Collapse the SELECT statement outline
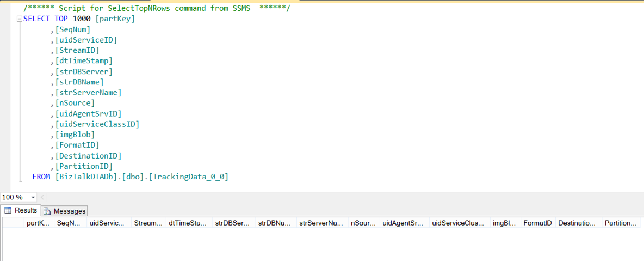 point(19,20)
